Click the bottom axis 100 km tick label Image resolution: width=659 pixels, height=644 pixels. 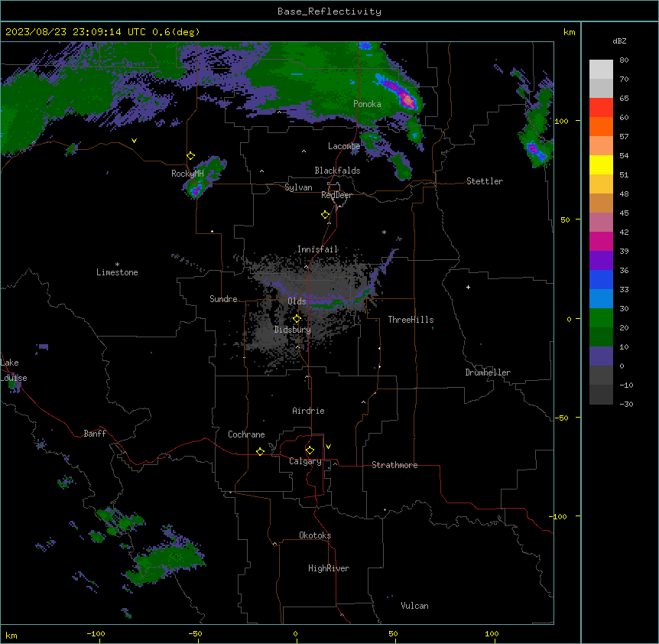[x=492, y=633]
